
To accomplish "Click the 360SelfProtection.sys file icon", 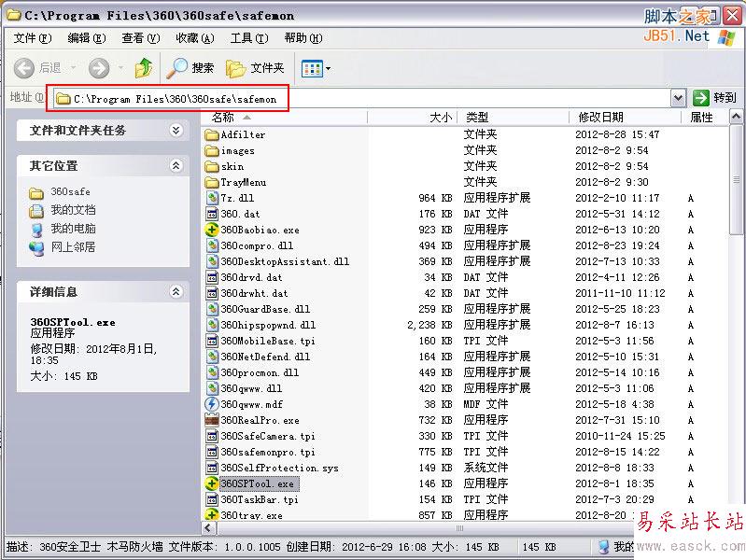I will click(x=212, y=468).
